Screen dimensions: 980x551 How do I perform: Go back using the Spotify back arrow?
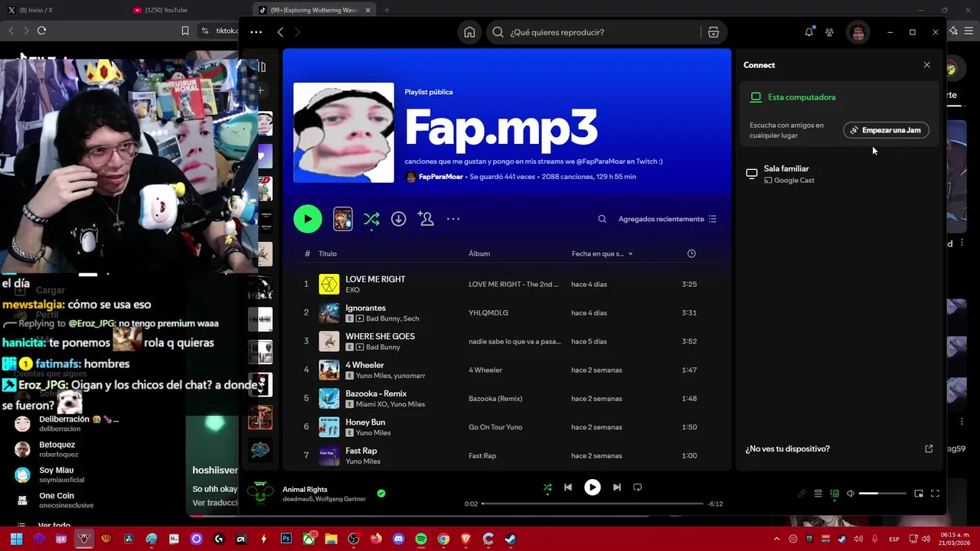280,32
